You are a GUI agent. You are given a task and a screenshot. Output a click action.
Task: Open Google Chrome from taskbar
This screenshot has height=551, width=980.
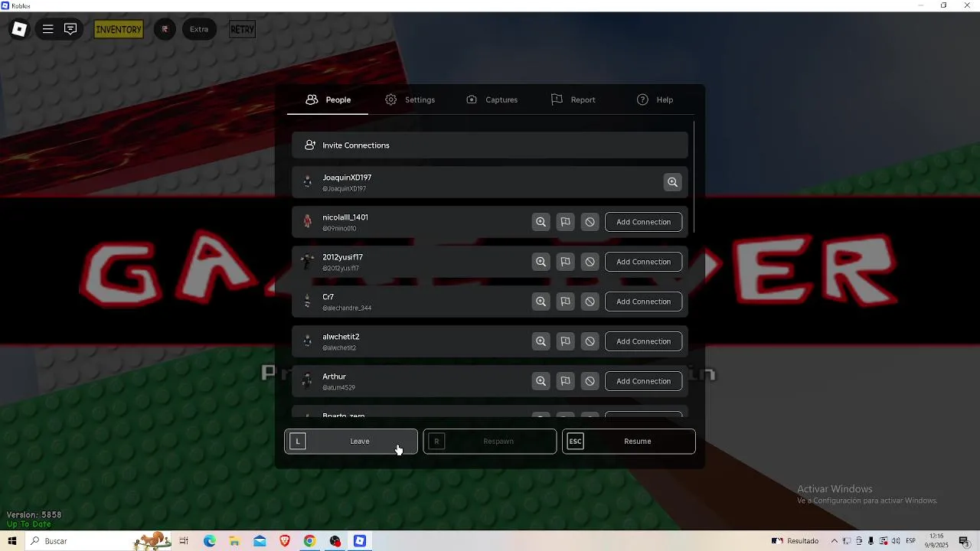[309, 541]
